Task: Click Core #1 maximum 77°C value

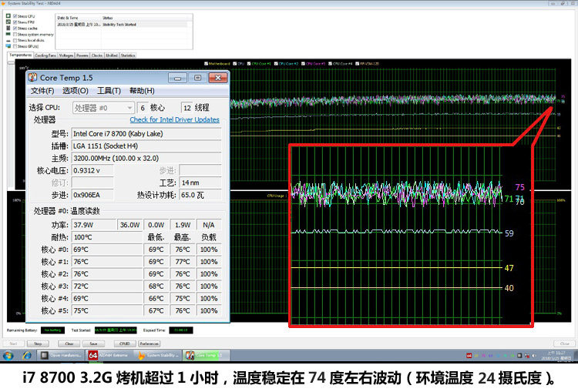Action: 183,262
